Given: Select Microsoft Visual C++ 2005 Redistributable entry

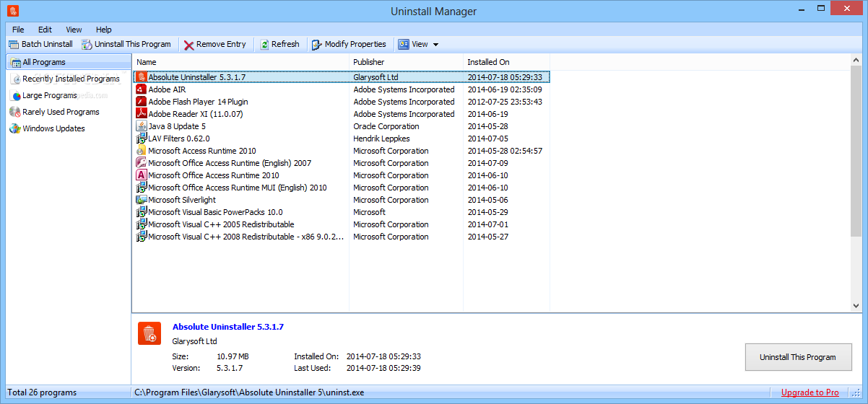Looking at the screenshot, I should [x=221, y=224].
